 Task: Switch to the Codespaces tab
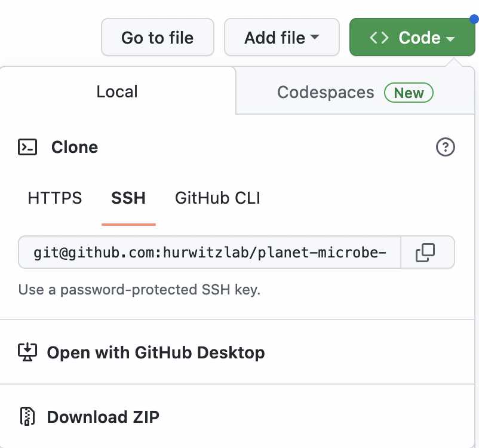355,91
